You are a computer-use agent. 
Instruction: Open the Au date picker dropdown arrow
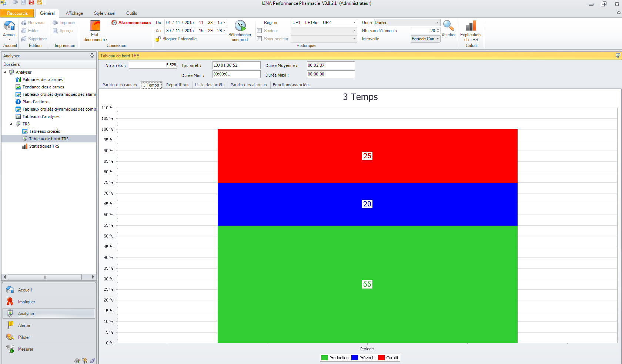224,31
